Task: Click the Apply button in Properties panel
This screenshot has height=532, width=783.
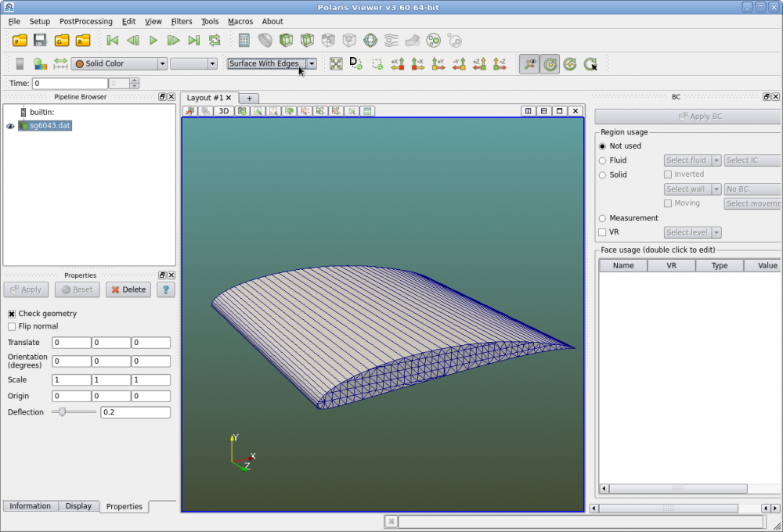Action: point(26,289)
